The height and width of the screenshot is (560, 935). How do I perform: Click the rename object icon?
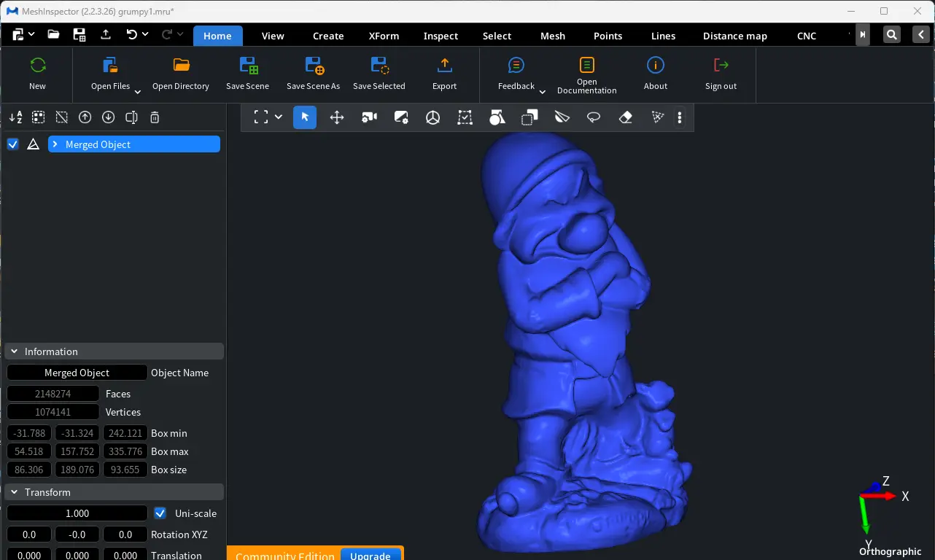coord(132,117)
